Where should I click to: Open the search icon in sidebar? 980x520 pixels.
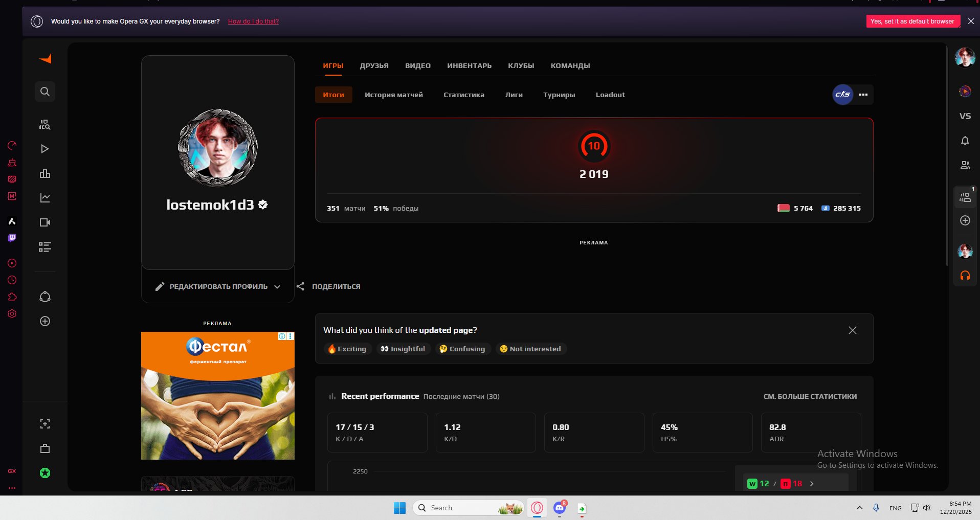click(45, 92)
